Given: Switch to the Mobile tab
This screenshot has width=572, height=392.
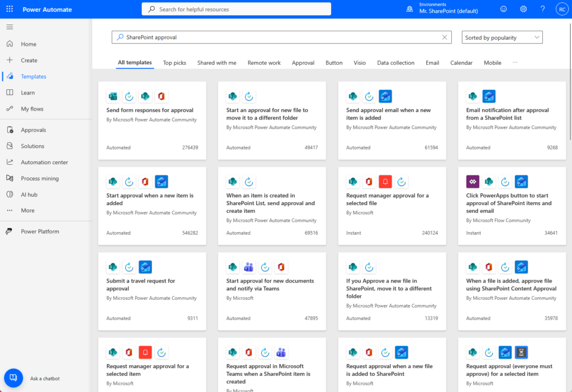Looking at the screenshot, I should click(492, 63).
